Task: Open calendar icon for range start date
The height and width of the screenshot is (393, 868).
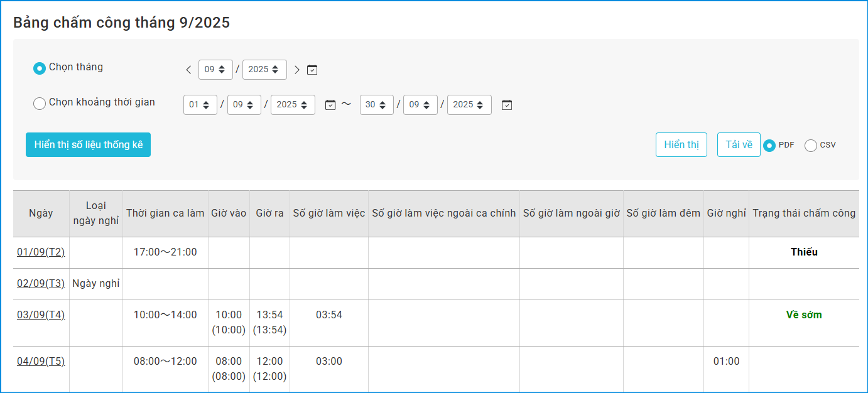Action: point(331,105)
